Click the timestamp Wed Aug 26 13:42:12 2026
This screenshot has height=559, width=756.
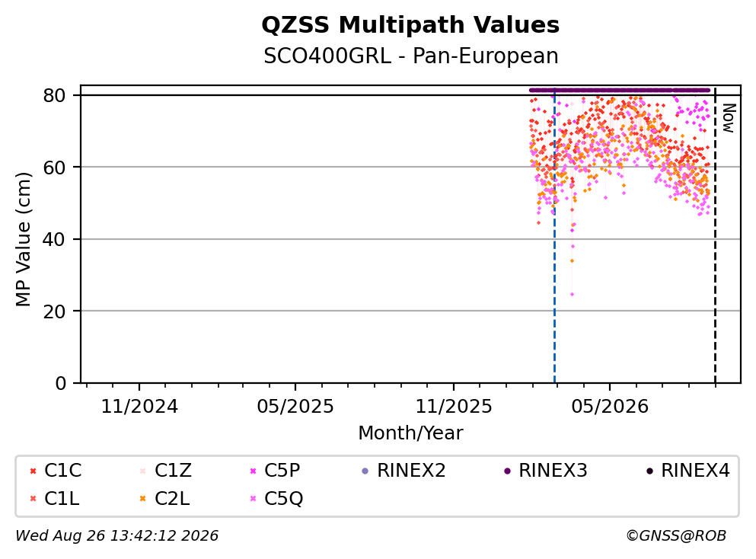coord(117,536)
